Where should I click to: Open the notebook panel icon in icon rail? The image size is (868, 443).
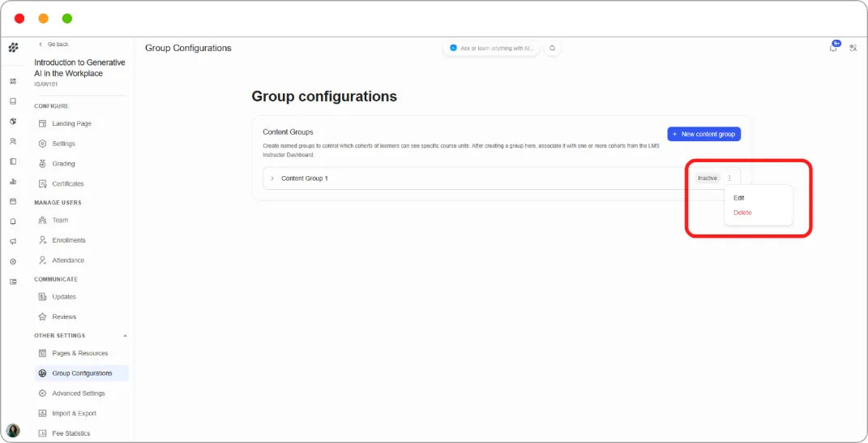point(13,161)
